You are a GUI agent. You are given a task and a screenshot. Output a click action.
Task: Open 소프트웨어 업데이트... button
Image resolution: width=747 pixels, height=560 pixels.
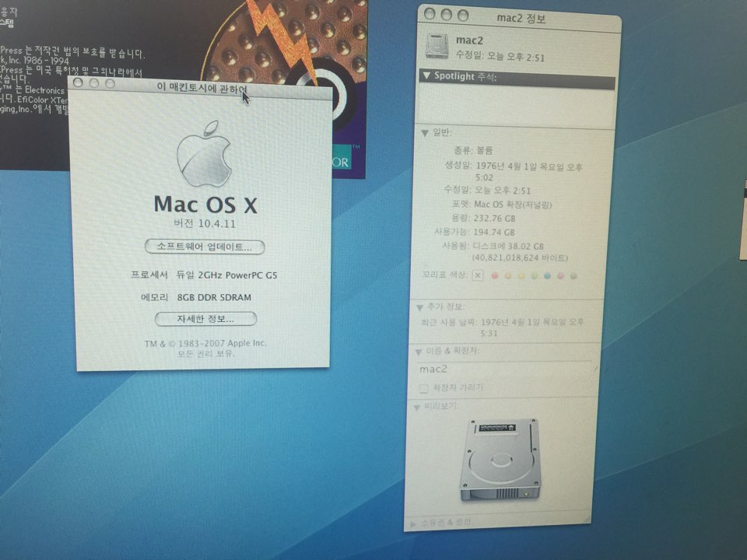click(x=205, y=247)
